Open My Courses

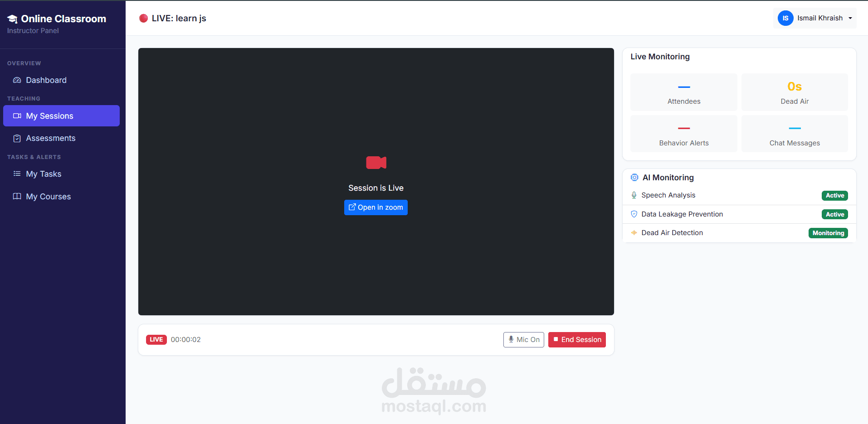[x=61, y=196]
